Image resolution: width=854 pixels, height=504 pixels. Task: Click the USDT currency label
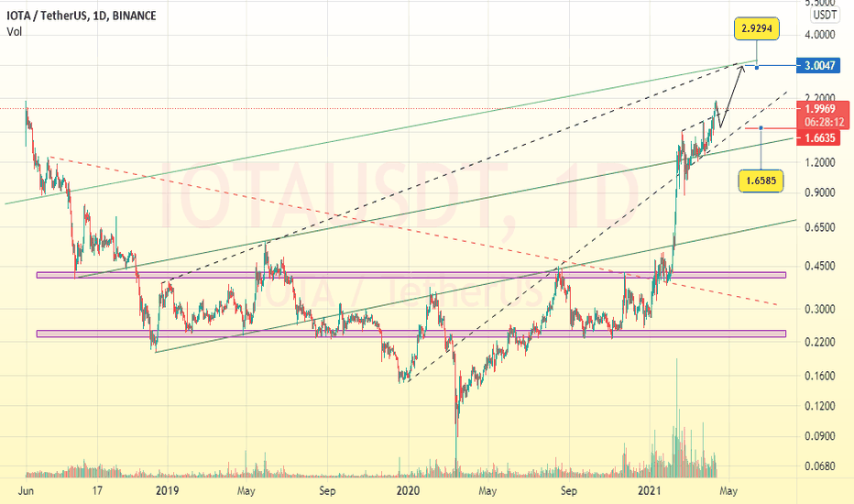(825, 15)
